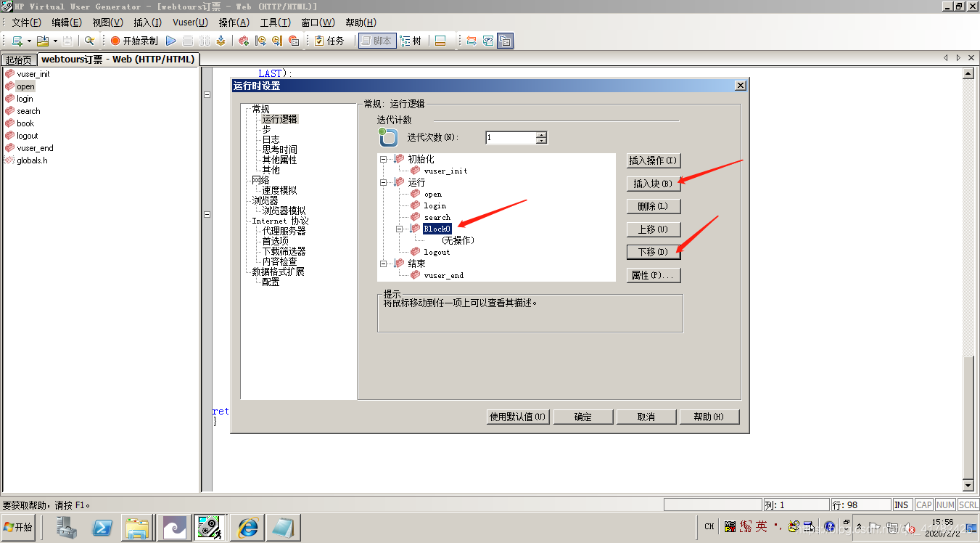Select the search action in run logic
The image size is (980, 543).
(x=437, y=217)
